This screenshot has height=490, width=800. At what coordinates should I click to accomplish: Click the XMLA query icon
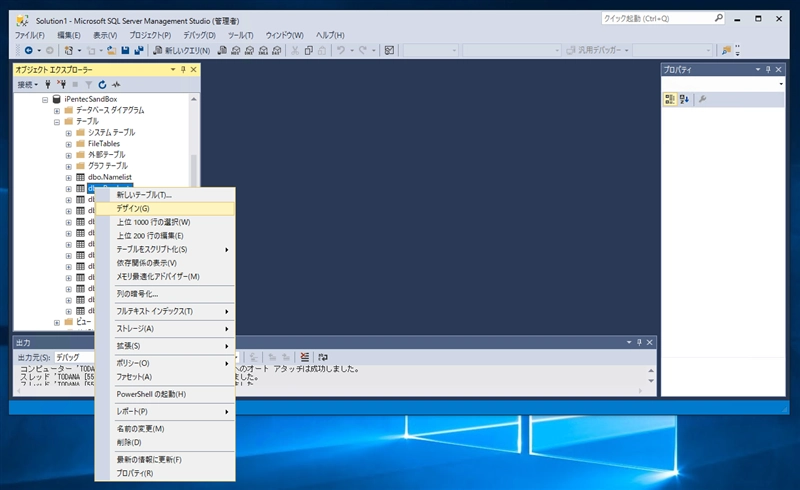click(x=263, y=50)
